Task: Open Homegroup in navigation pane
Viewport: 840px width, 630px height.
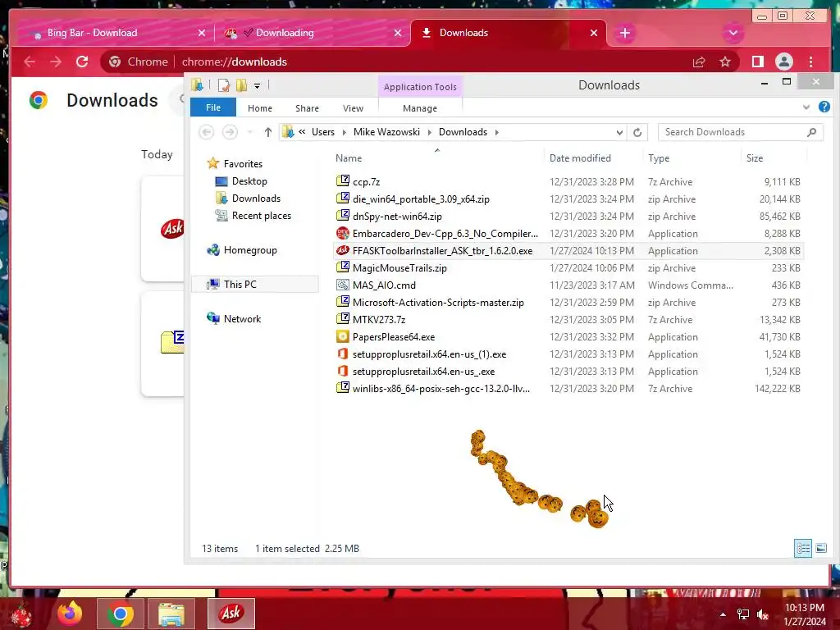Action: [x=250, y=250]
